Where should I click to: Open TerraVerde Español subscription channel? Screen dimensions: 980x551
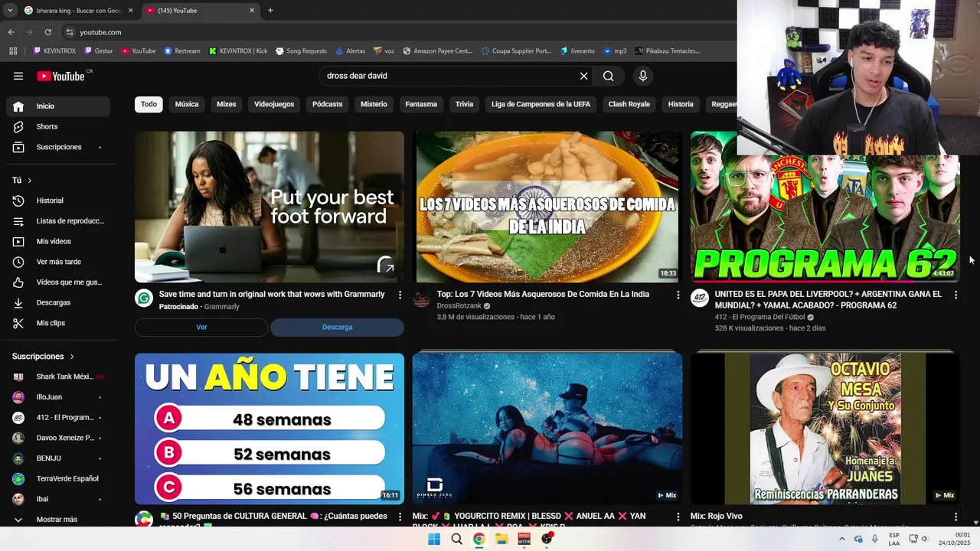[58, 479]
